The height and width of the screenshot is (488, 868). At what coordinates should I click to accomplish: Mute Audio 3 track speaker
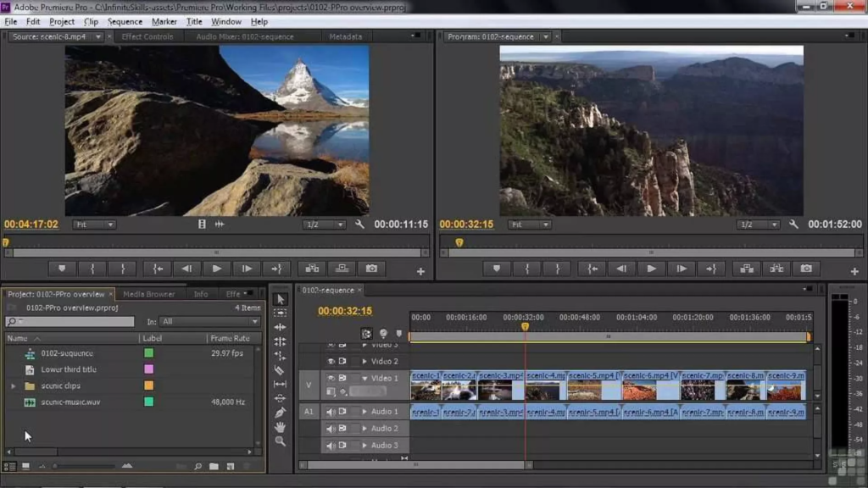pyautogui.click(x=331, y=445)
